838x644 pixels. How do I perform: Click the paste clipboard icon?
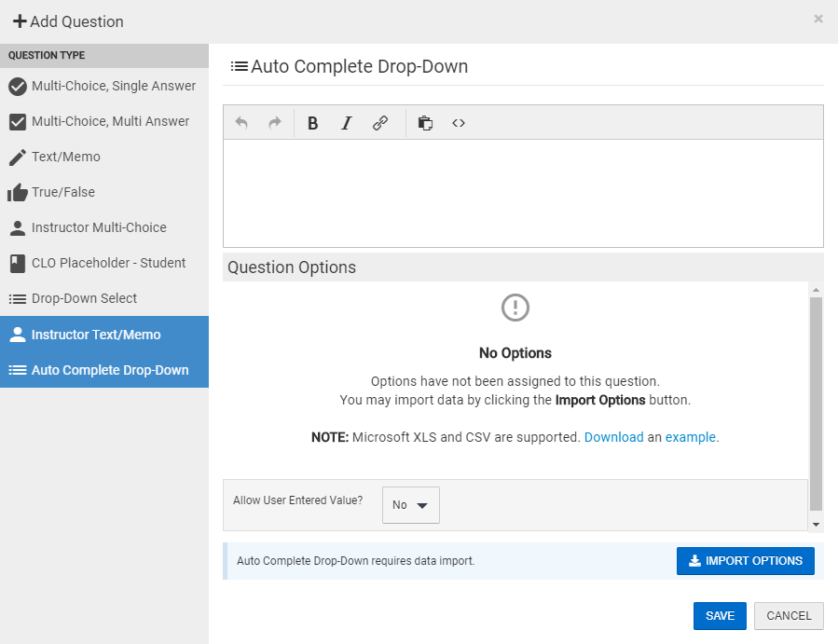point(425,123)
